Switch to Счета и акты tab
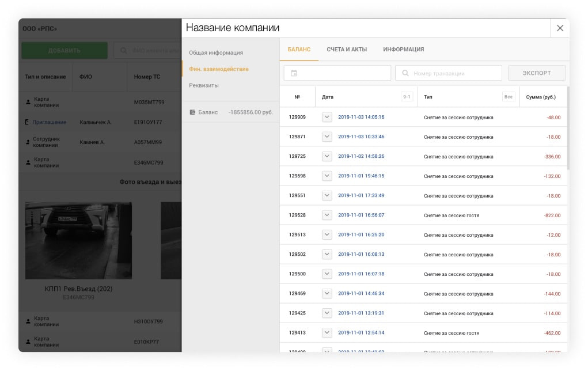Viewport: 588px width, 371px height. [347, 50]
